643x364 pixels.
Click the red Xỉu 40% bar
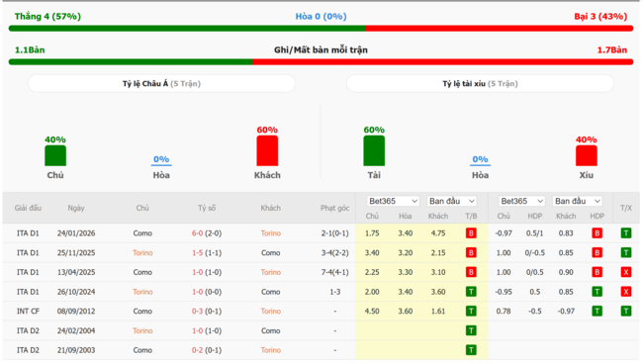587,155
